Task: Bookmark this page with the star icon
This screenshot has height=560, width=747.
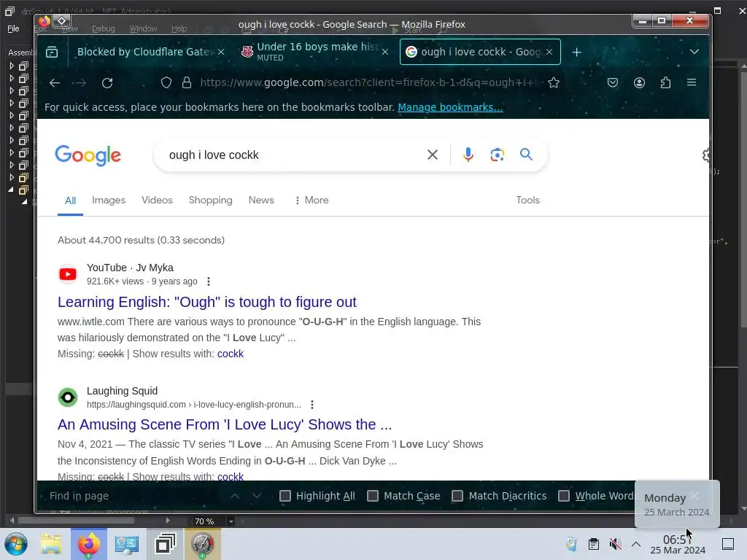Action: (x=553, y=83)
